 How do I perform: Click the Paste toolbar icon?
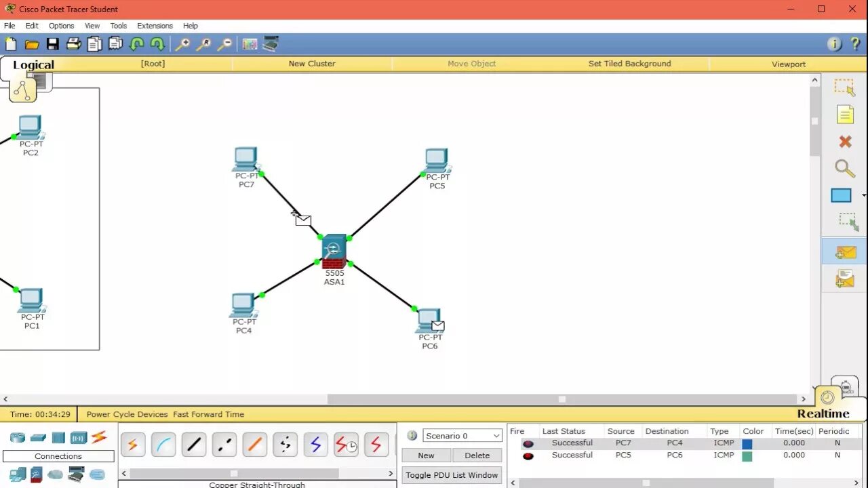115,44
